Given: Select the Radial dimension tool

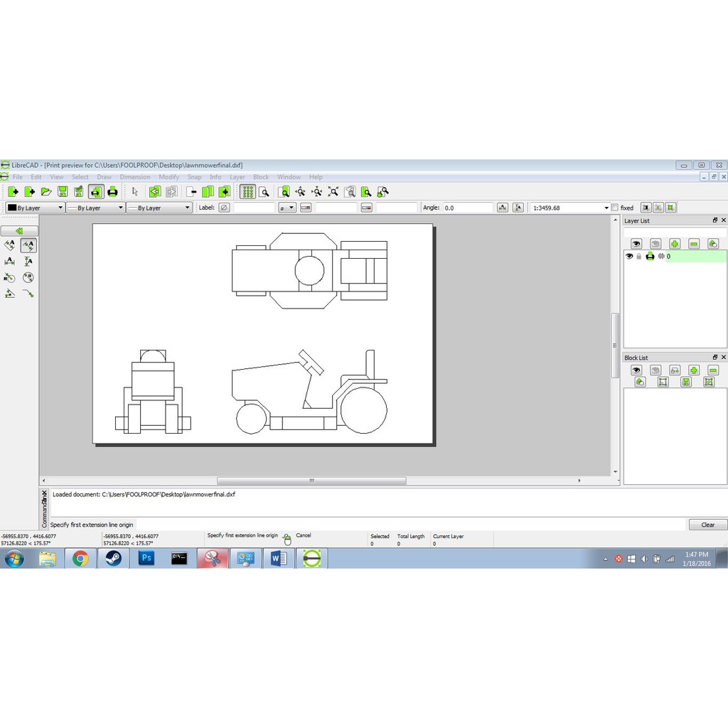Looking at the screenshot, I should 10,278.
